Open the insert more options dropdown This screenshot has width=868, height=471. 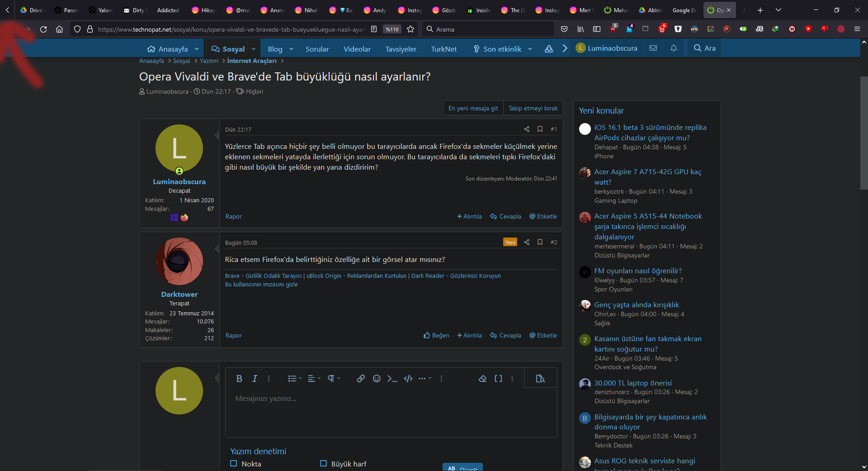(x=425, y=379)
